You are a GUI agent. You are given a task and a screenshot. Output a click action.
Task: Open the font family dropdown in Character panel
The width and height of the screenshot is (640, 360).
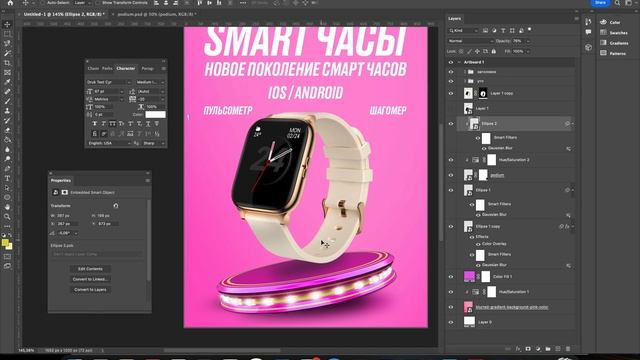pyautogui.click(x=109, y=82)
